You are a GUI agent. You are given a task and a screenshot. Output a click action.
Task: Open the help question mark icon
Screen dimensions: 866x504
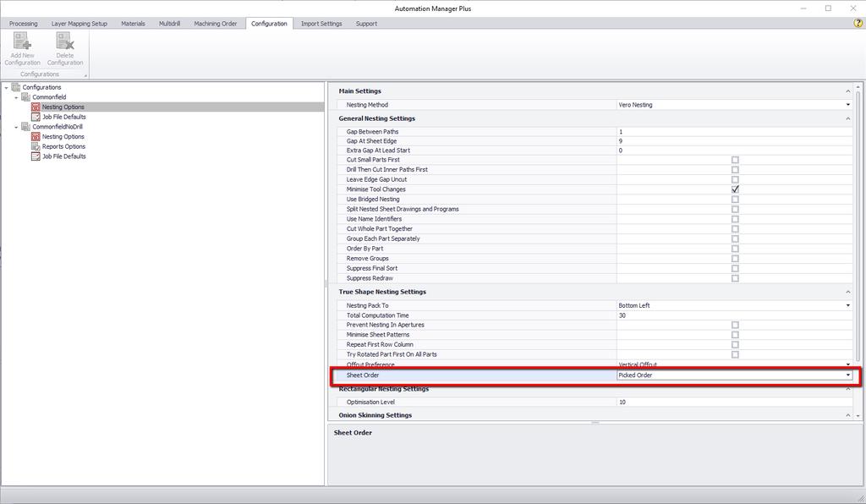[858, 23]
